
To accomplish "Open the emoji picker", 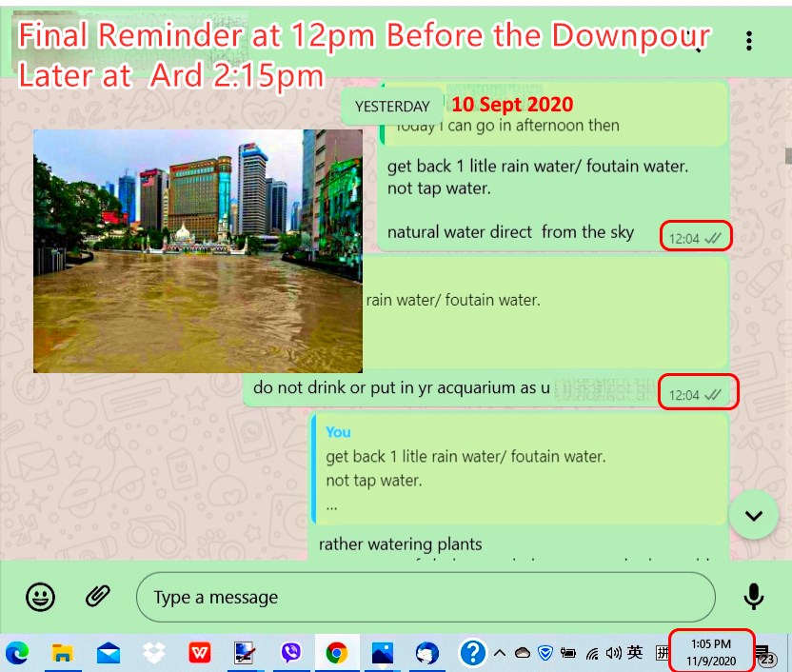I will (40, 597).
